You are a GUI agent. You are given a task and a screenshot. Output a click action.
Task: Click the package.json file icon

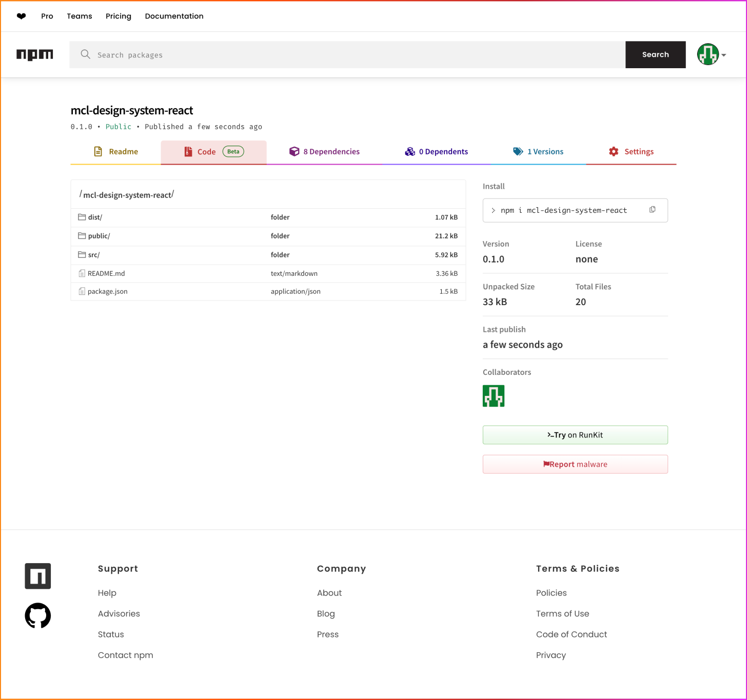82,291
